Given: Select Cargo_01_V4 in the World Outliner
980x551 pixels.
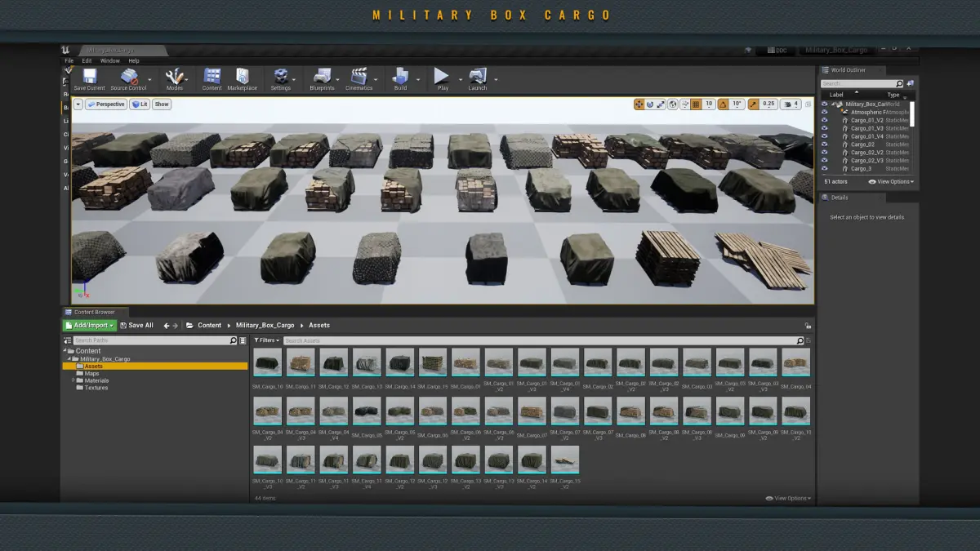Looking at the screenshot, I should 866,136.
